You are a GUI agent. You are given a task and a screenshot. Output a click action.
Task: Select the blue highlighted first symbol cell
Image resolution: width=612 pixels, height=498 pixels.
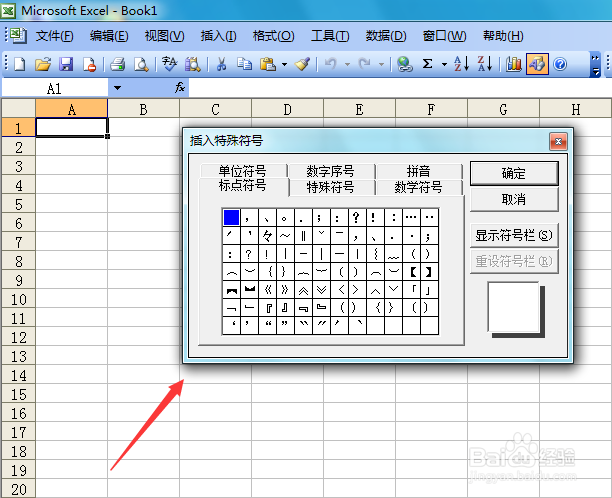click(x=231, y=217)
